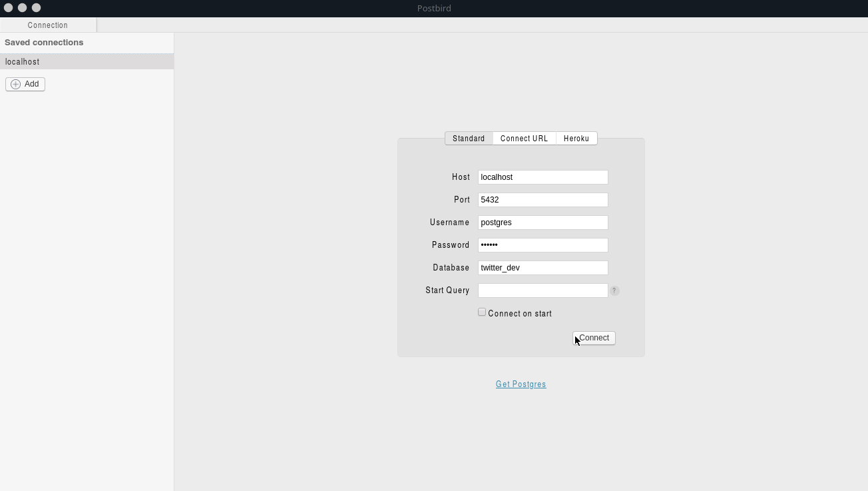Image resolution: width=868 pixels, height=491 pixels.
Task: Click the Database field showing twitter_dev
Action: point(542,267)
